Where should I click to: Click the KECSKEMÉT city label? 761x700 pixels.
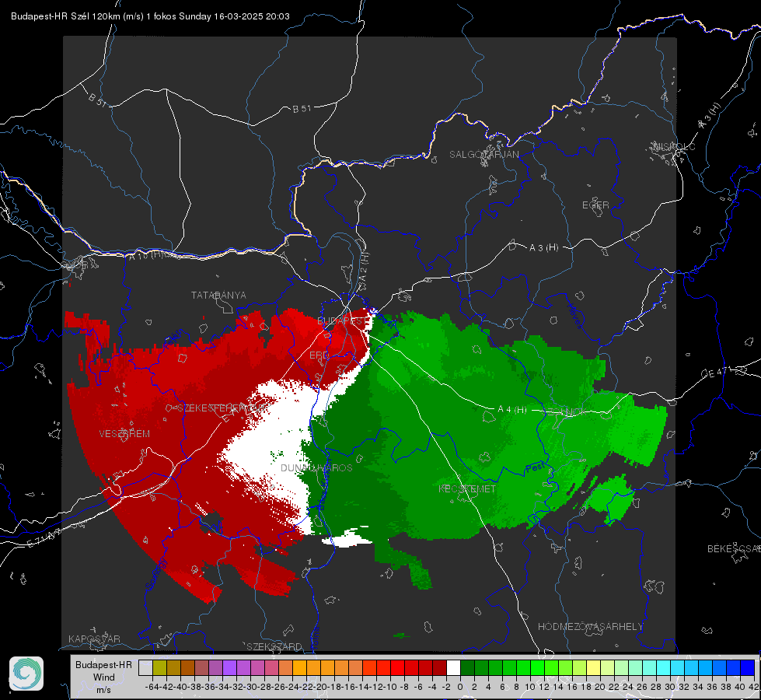click(x=467, y=488)
